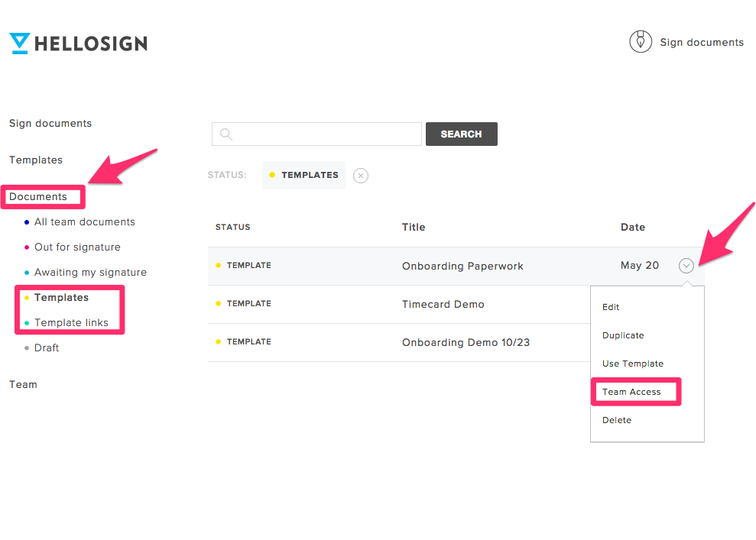The width and height of the screenshot is (756, 540).
Task: Click the magnifier icon in search box
Action: [226, 134]
